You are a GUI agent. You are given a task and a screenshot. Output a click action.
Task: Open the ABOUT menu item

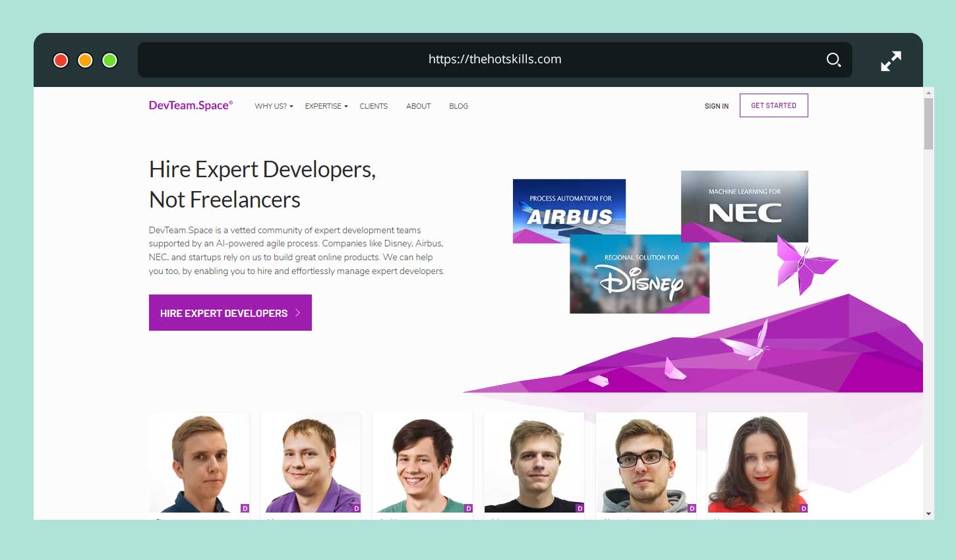click(x=419, y=106)
